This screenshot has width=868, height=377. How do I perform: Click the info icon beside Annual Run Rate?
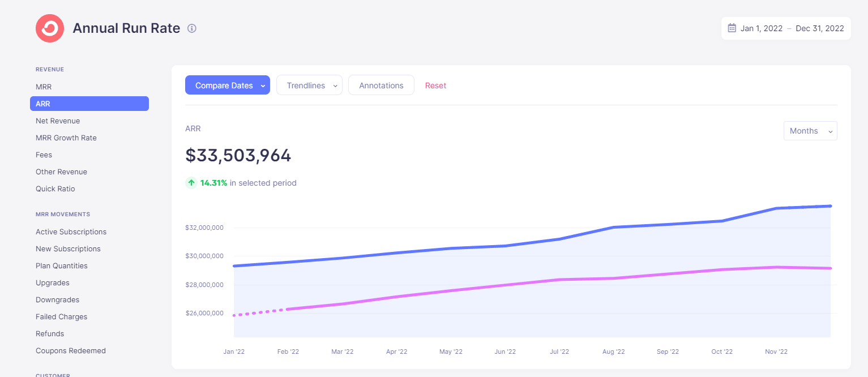click(192, 28)
